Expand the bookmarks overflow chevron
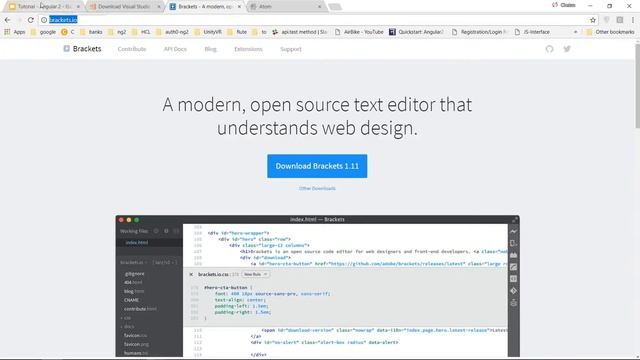This screenshot has height=360, width=640. tap(576, 32)
